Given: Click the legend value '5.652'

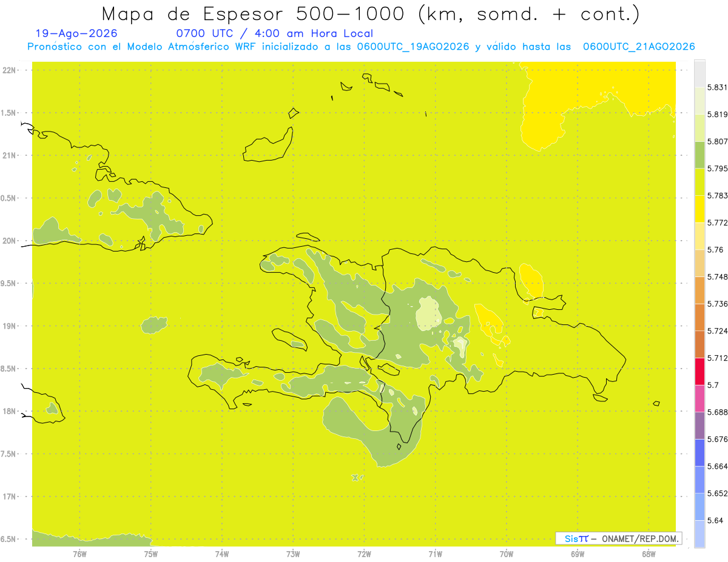Looking at the screenshot, I should [718, 493].
